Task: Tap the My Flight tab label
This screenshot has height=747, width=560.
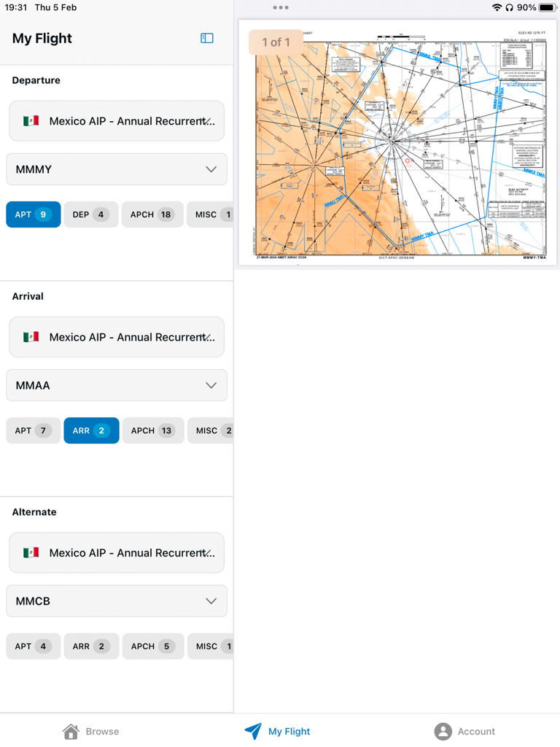Action: pyautogui.click(x=289, y=731)
